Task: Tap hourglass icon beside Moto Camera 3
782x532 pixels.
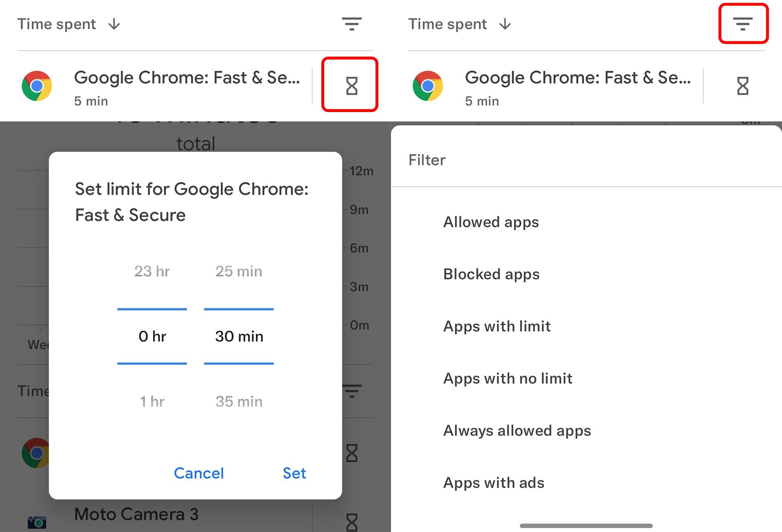Action: click(351, 522)
